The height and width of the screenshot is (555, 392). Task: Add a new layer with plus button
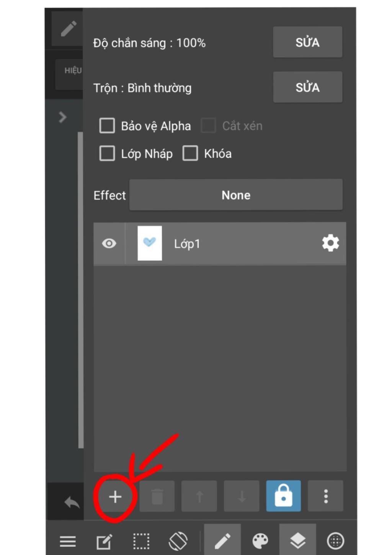115,497
